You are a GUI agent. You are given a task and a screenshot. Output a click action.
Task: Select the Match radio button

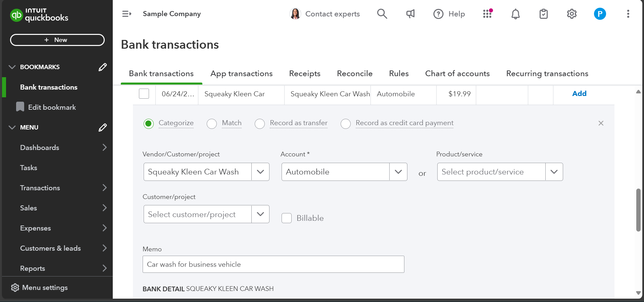(212, 123)
